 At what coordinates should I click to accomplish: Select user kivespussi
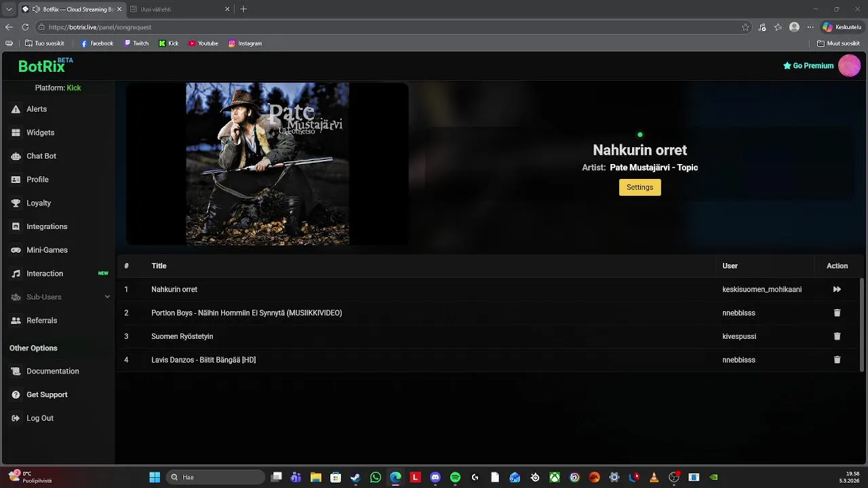point(739,336)
